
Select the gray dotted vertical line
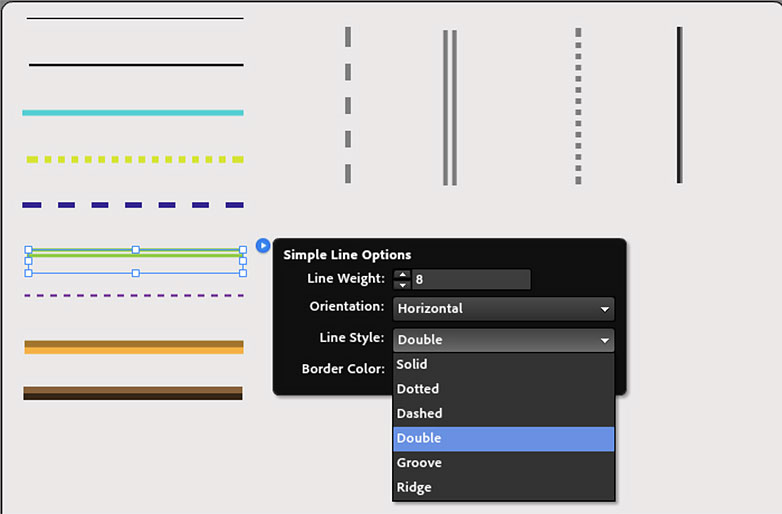(578, 106)
